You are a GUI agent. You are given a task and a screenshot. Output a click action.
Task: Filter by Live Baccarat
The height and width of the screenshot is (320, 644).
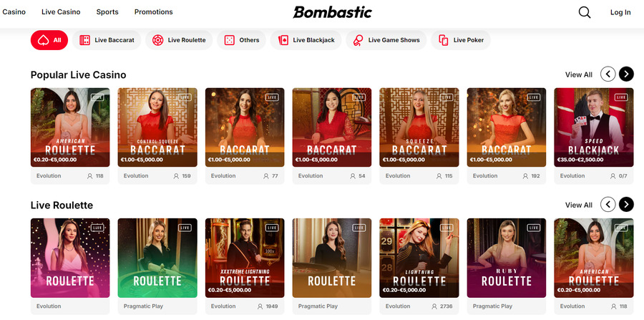point(107,40)
